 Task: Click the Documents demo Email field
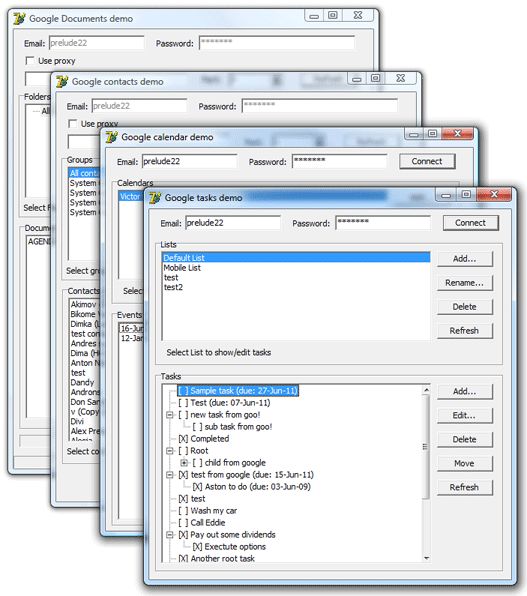click(x=97, y=43)
